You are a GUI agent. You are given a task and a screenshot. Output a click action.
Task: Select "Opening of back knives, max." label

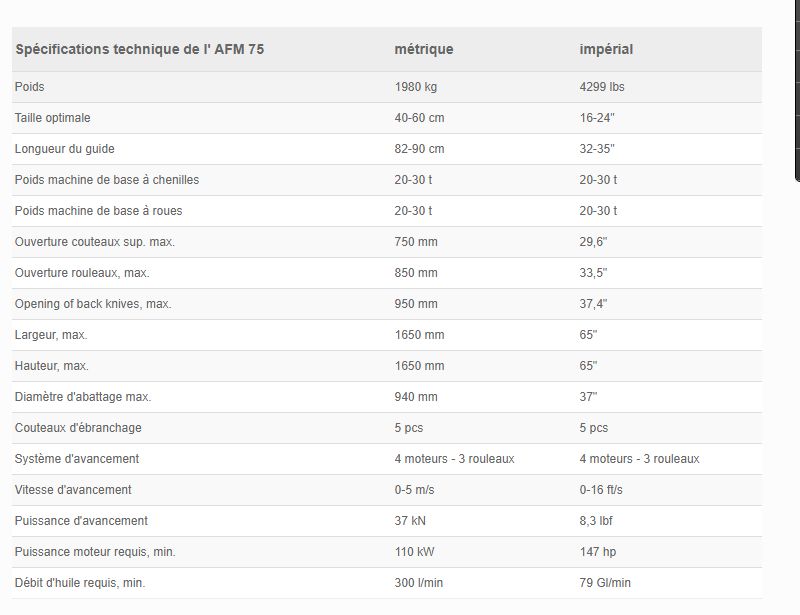click(93, 304)
